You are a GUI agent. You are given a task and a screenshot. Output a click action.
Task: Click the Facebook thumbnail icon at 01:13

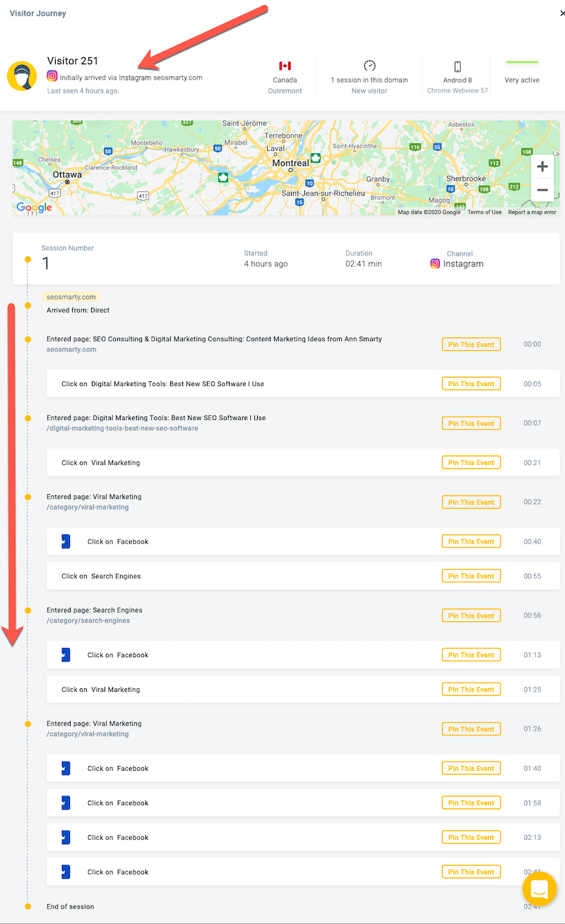click(x=66, y=655)
